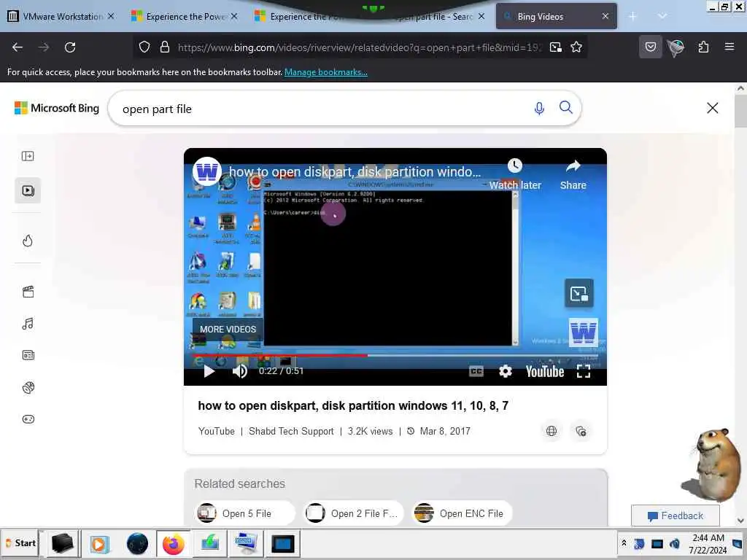Open the news sidebar icon

click(28, 355)
